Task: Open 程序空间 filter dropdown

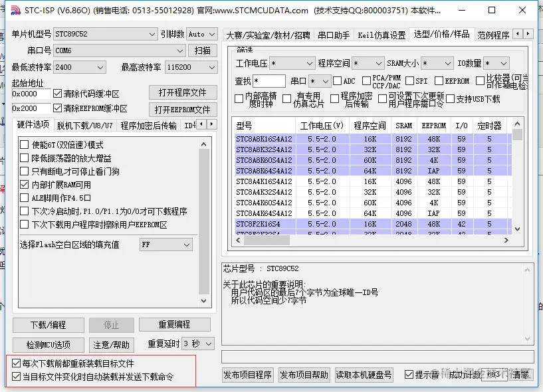Action: 368,63
